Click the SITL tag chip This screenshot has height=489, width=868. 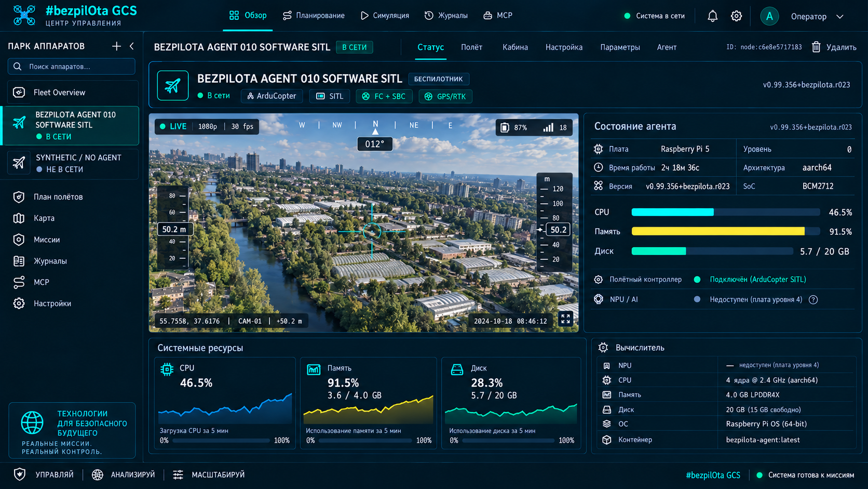tap(330, 96)
